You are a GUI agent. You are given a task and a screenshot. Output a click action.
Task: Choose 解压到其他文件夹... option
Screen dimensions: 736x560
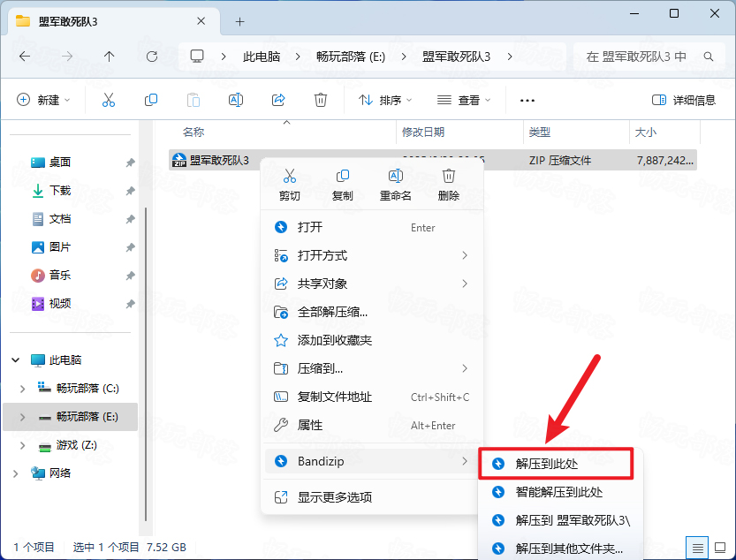[560, 549]
